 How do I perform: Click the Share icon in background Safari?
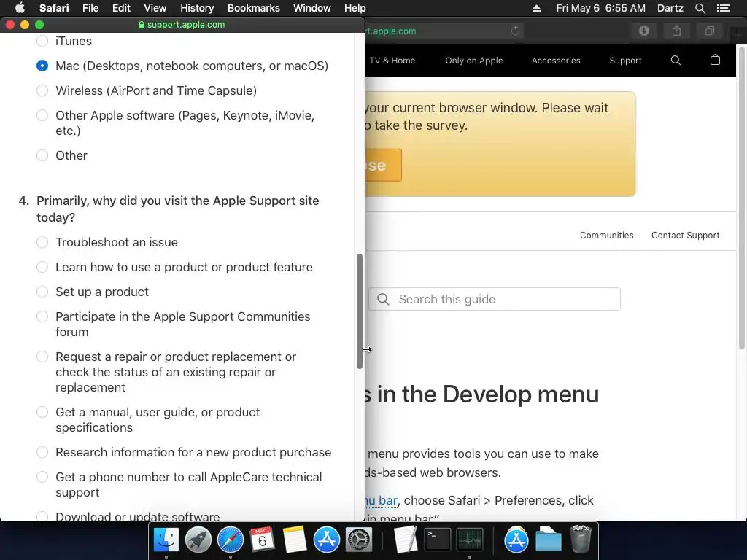(676, 31)
